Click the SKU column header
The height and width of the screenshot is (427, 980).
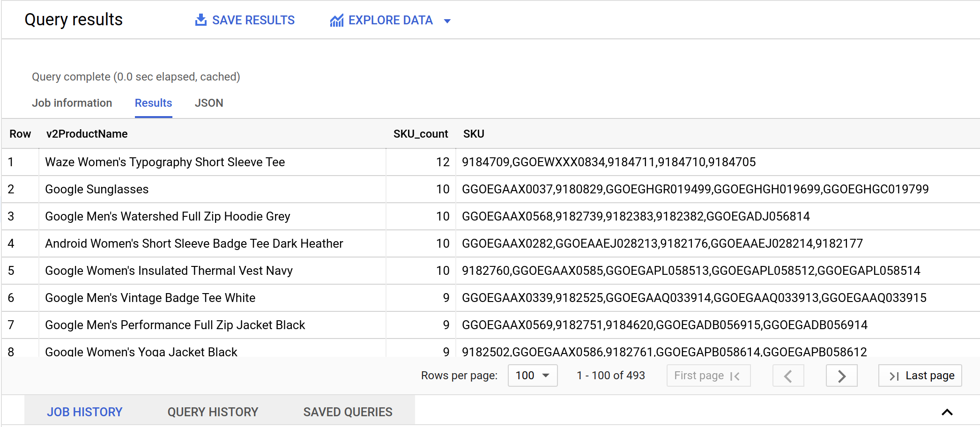coord(474,134)
